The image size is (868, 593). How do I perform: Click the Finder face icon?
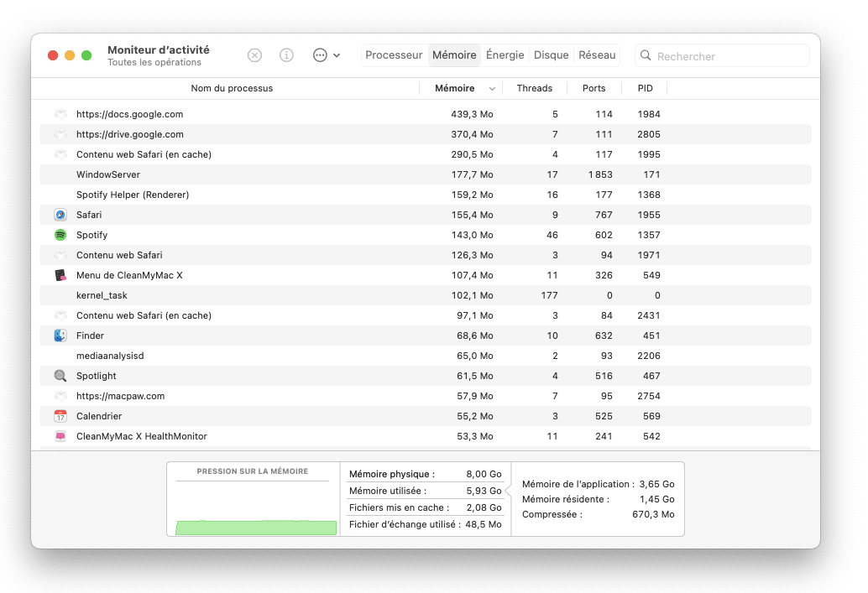(60, 336)
